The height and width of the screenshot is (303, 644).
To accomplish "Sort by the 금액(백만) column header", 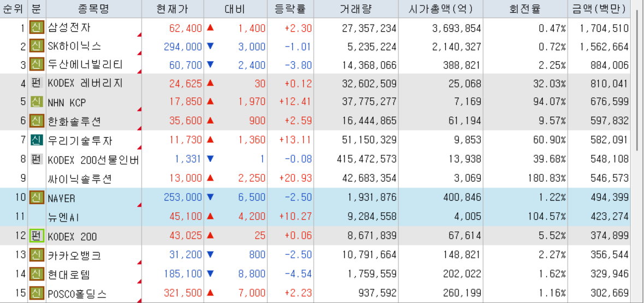I will click(599, 9).
